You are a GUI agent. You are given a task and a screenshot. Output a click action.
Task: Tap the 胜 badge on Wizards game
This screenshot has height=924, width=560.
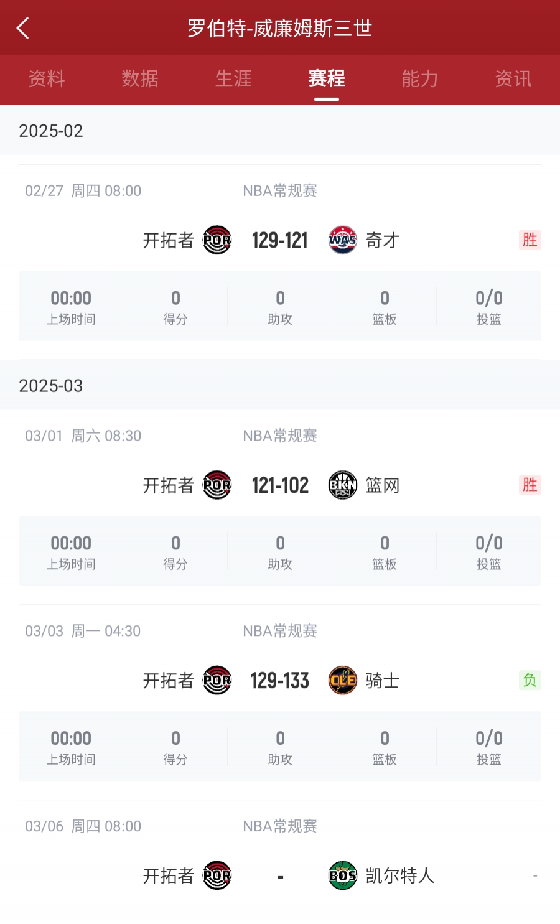point(530,240)
